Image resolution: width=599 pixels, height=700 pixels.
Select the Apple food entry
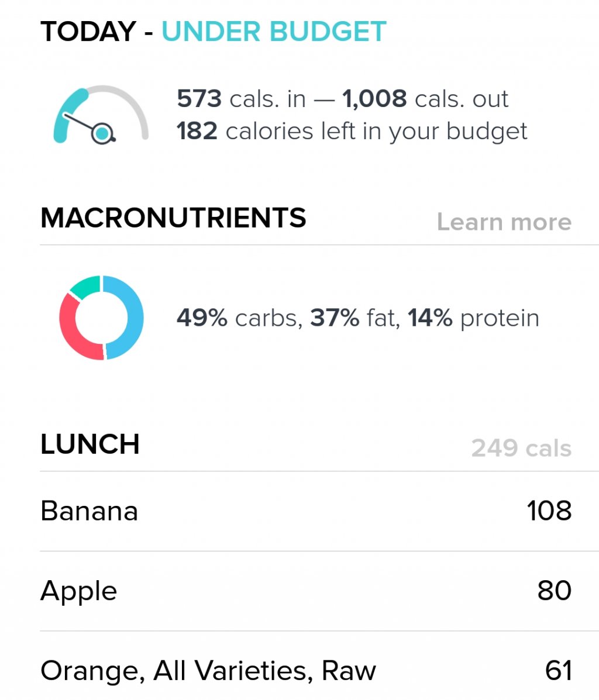click(305, 591)
